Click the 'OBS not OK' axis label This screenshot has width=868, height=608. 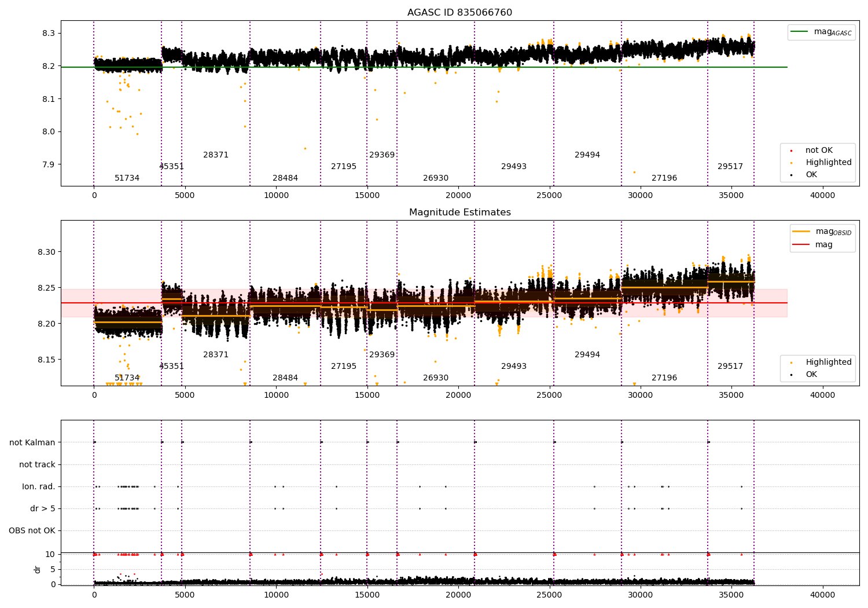point(32,530)
